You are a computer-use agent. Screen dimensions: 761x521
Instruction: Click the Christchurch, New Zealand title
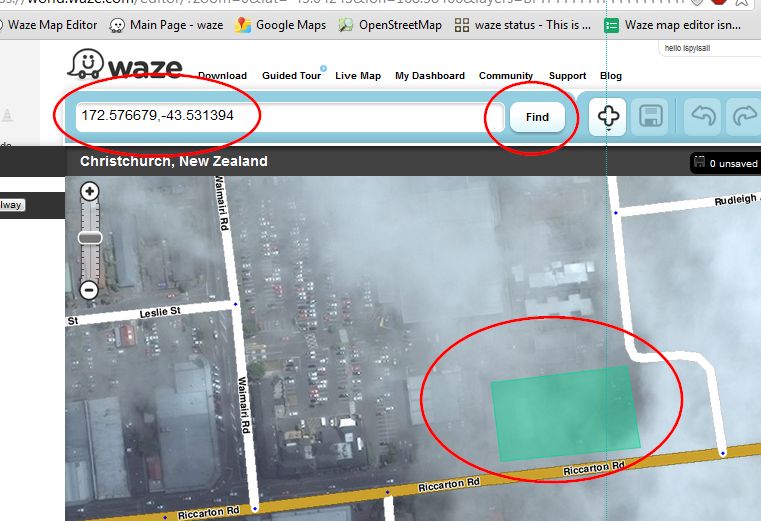point(174,161)
